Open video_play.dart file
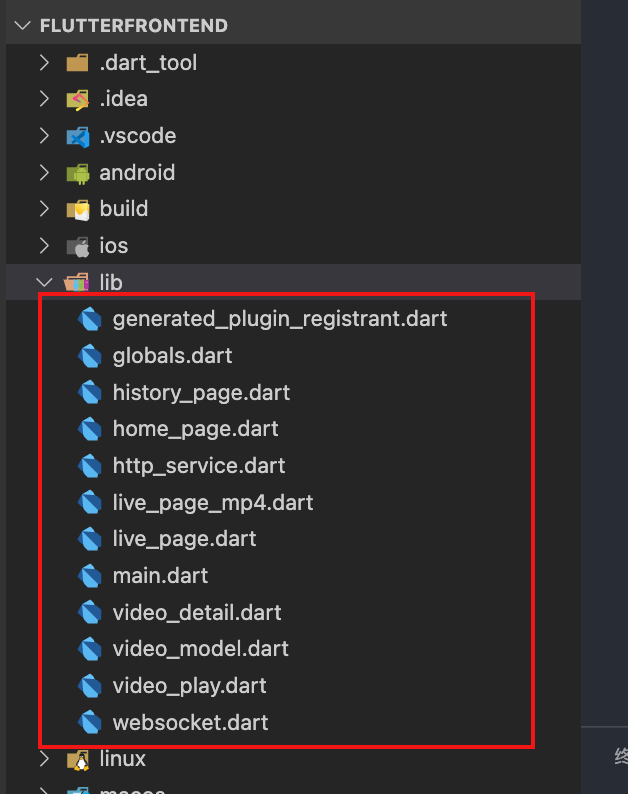Image resolution: width=628 pixels, height=794 pixels. click(x=189, y=686)
